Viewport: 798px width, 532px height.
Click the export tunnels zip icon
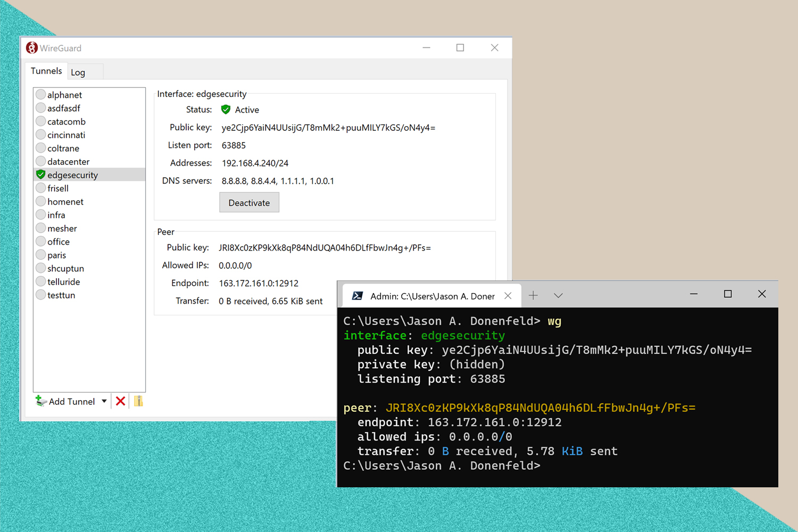[138, 401]
